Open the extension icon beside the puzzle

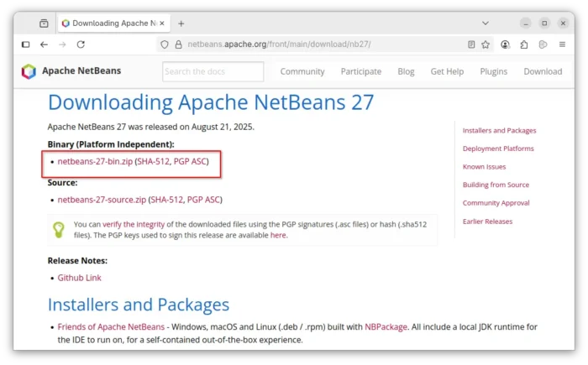click(x=543, y=44)
